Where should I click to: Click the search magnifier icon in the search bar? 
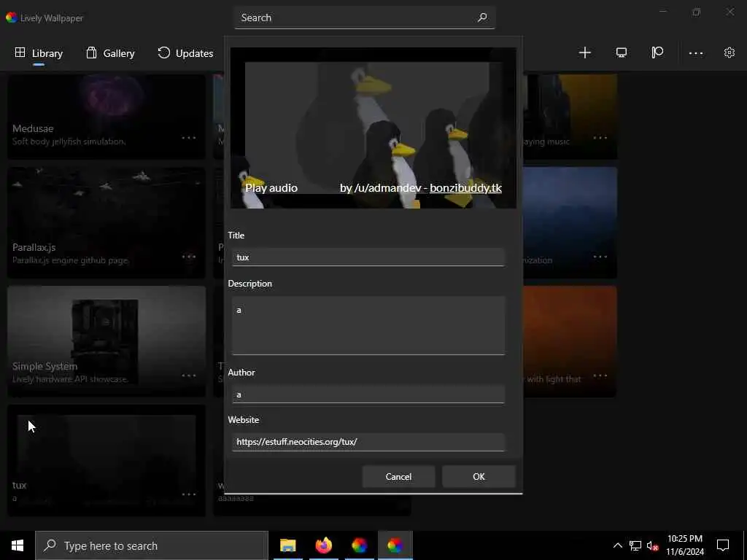click(x=482, y=17)
